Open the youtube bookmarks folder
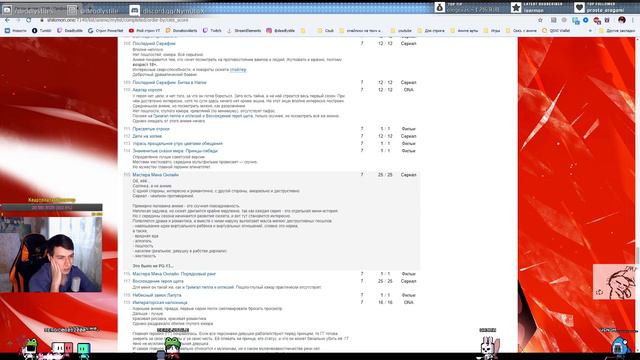640x360 pixels. pyautogui.click(x=401, y=31)
